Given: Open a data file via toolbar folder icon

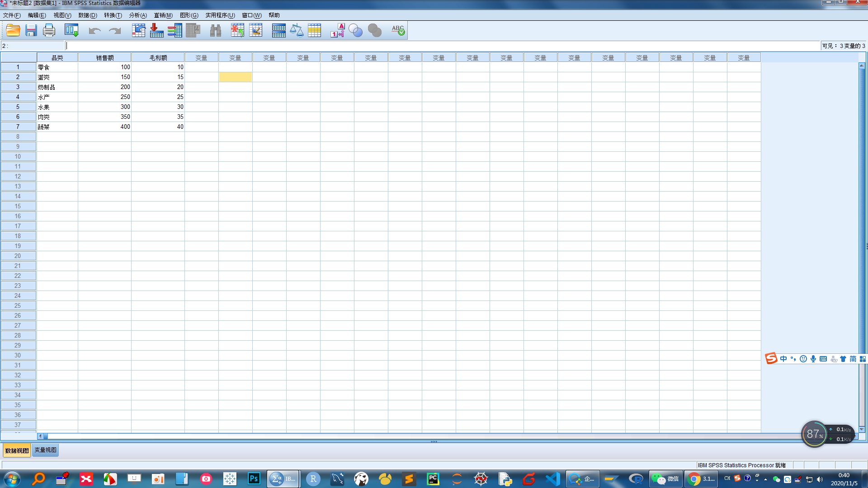Looking at the screenshot, I should tap(13, 31).
